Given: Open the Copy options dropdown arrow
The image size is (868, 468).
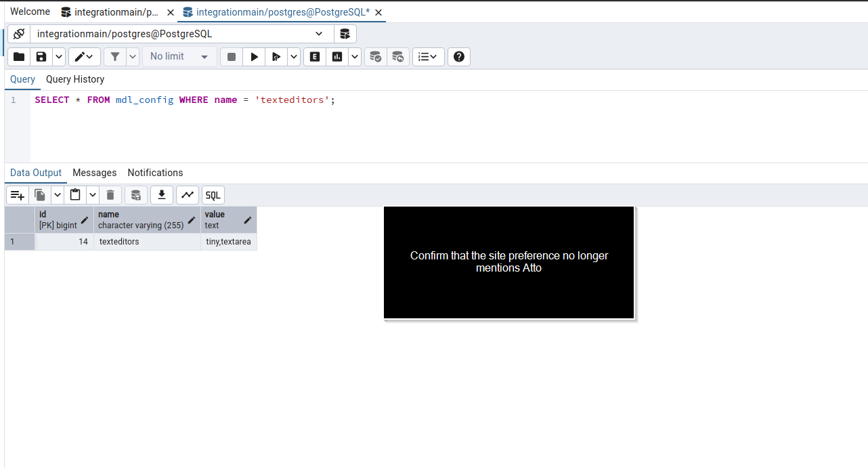Looking at the screenshot, I should [x=58, y=195].
